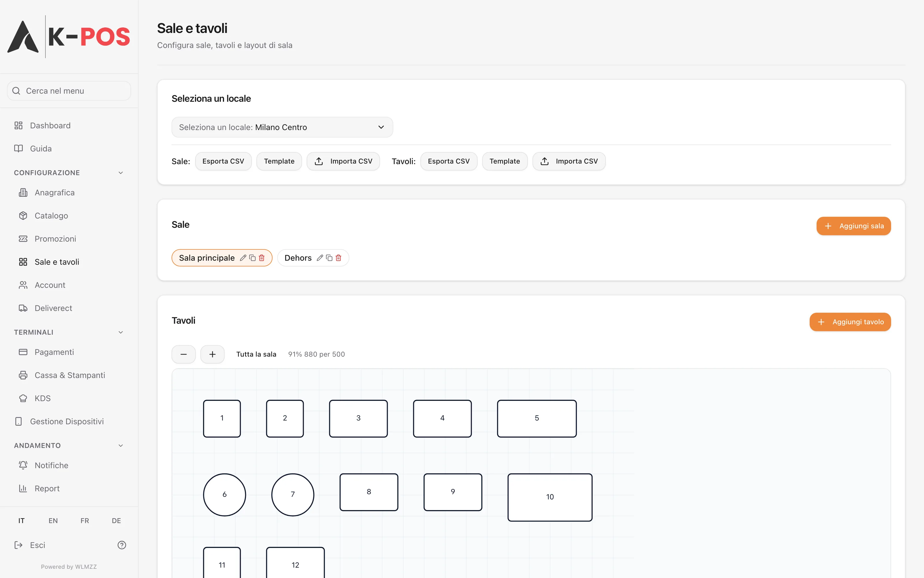
Task: Switch language to EN
Action: click(53, 521)
